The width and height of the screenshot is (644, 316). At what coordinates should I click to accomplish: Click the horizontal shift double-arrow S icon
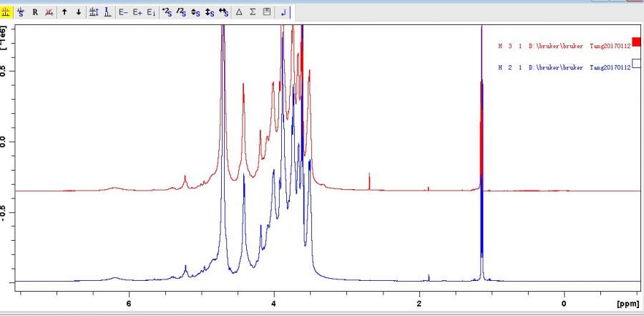[x=223, y=12]
